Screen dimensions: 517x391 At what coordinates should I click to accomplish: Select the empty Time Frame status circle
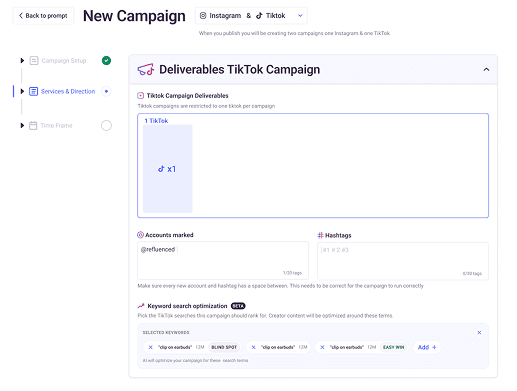[106, 126]
